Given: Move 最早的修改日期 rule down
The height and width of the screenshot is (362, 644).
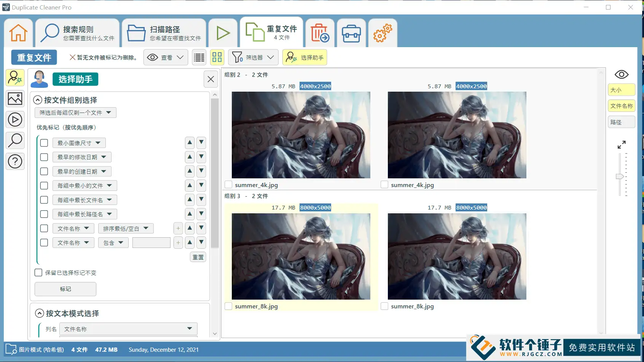Looking at the screenshot, I should (x=201, y=157).
